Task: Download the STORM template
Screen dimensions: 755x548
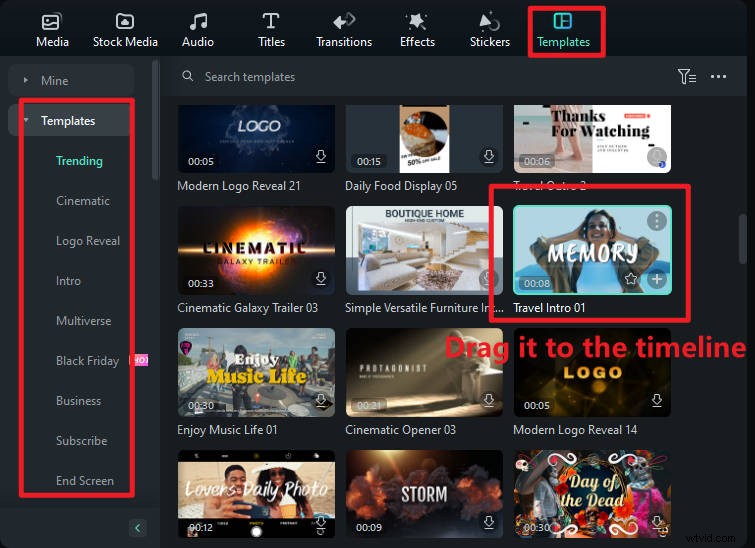Action: (489, 522)
